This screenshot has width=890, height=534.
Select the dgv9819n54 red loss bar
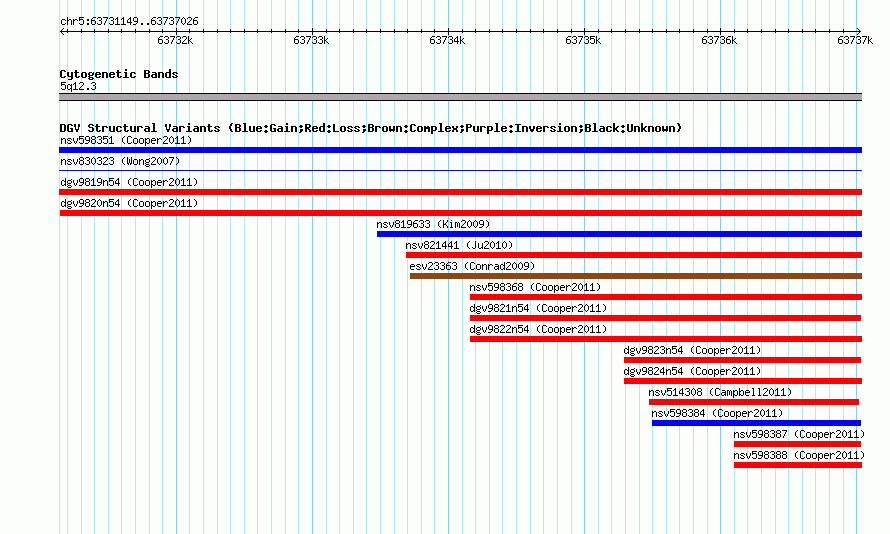point(460,192)
